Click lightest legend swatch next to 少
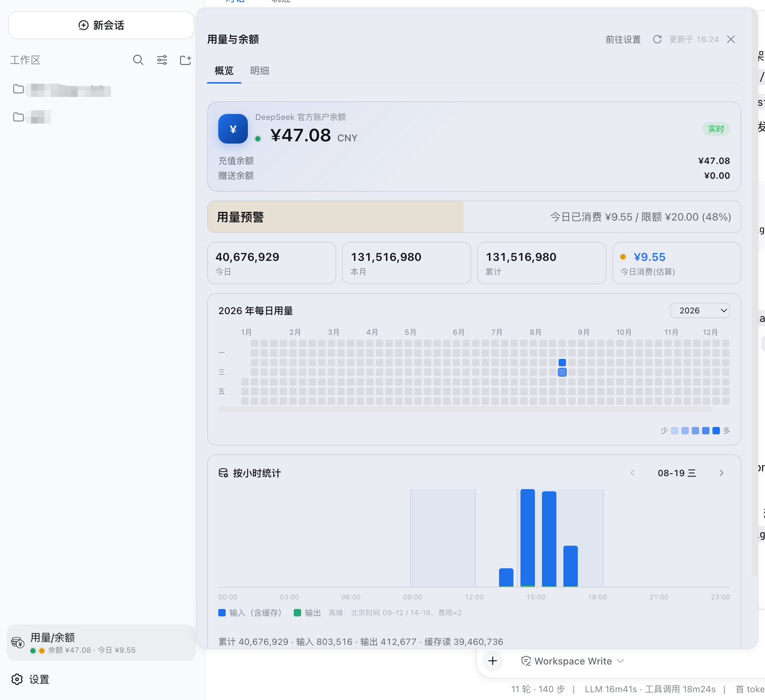 pos(675,431)
